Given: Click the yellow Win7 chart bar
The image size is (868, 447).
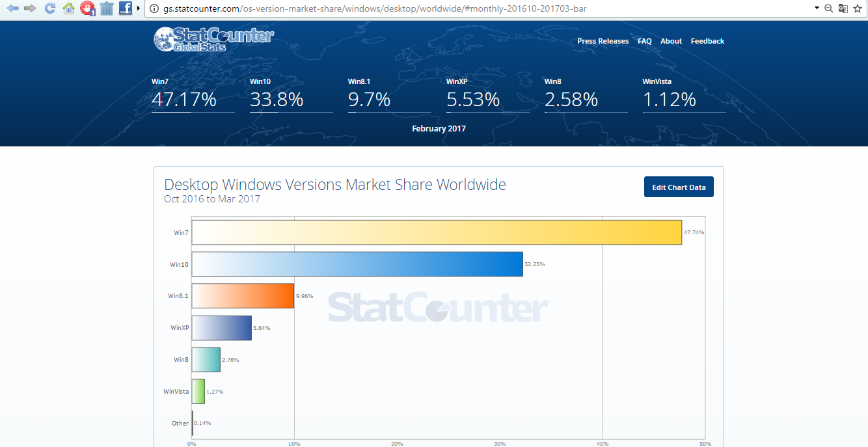Looking at the screenshot, I should [x=437, y=232].
